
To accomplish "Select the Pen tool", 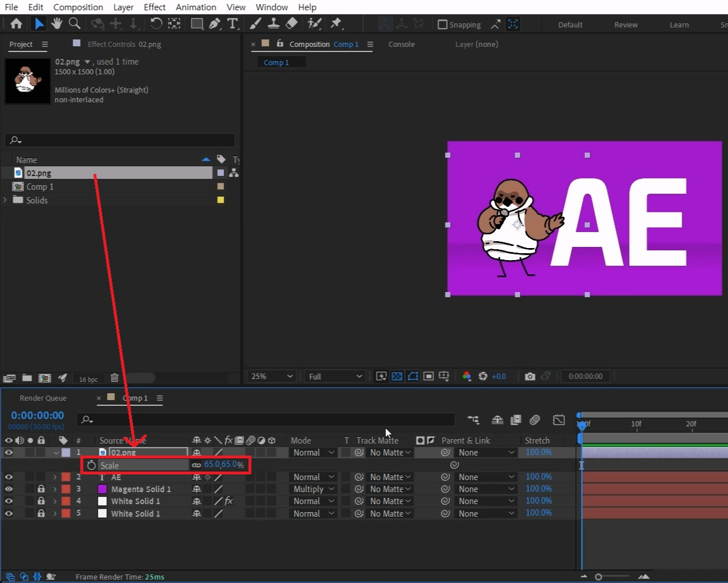I will point(214,23).
